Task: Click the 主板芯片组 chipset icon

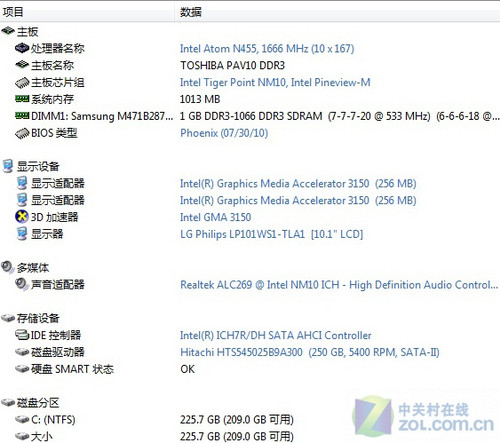Action: [22, 83]
